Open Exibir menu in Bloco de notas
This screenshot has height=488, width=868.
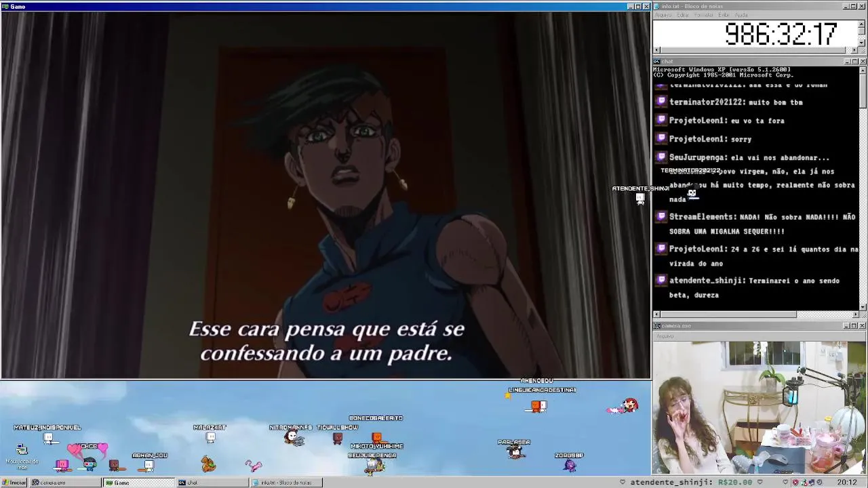click(724, 15)
